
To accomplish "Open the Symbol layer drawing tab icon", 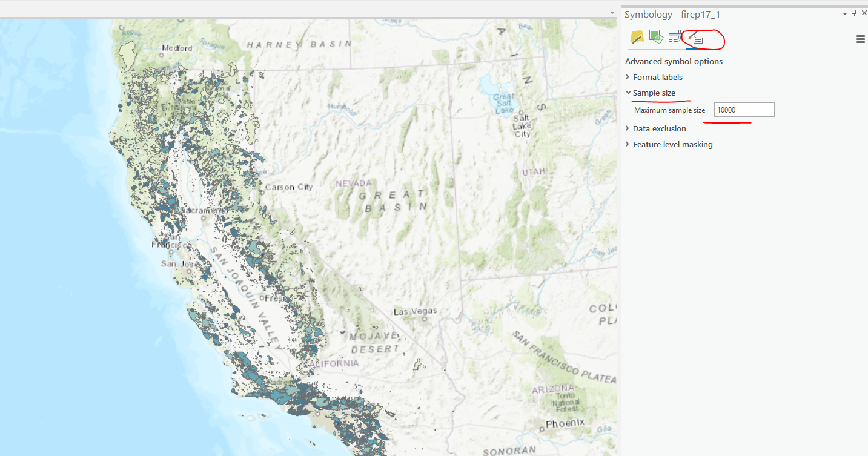I will [x=675, y=38].
